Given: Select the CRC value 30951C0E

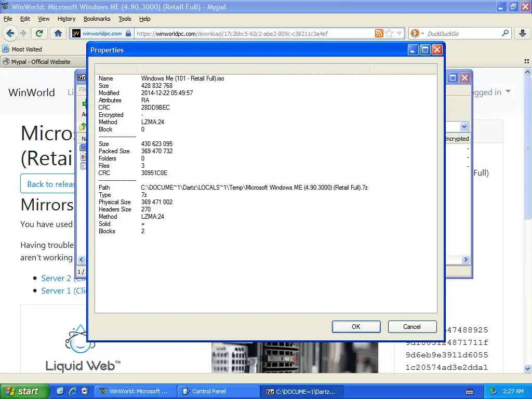Looking at the screenshot, I should (x=154, y=173).
